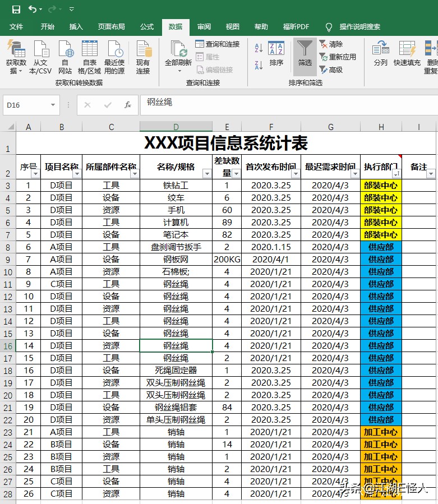Sort descending with the Z-A icon
Image resolution: width=438 pixels, height=504 pixels.
tap(259, 65)
